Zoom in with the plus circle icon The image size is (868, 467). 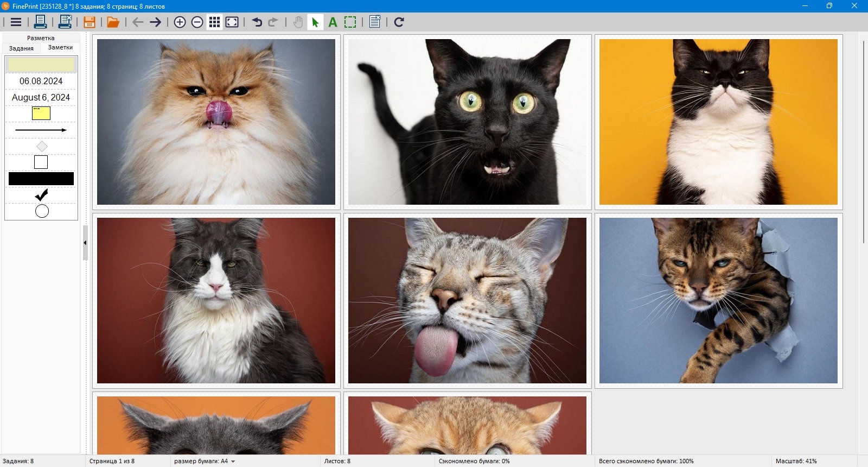coord(180,22)
